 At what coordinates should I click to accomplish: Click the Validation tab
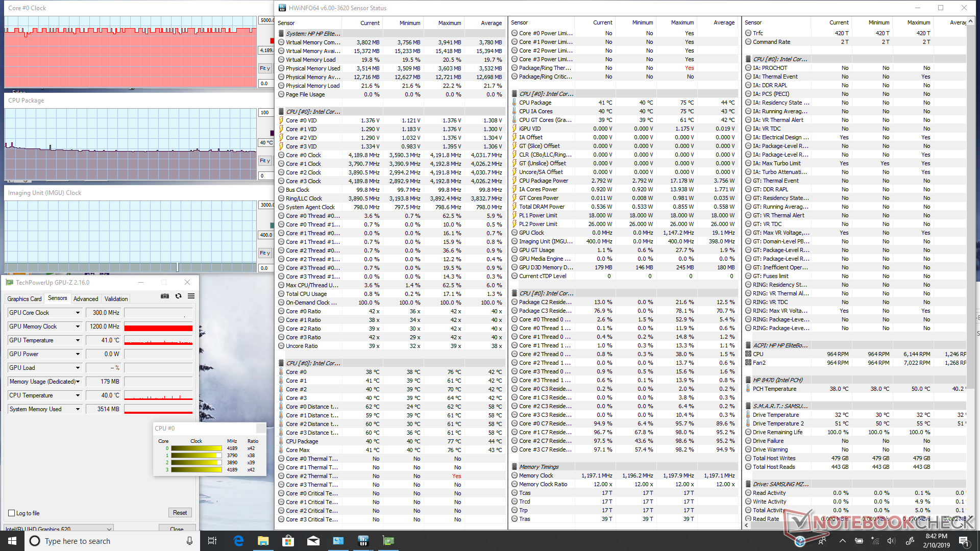116,299
